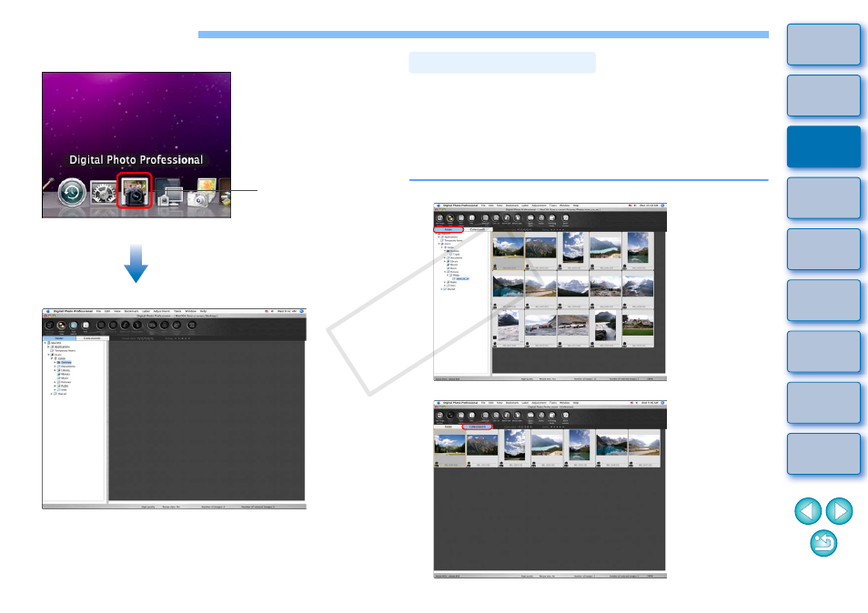Click the camera-and-monitor dock icon

pyautogui.click(x=170, y=192)
